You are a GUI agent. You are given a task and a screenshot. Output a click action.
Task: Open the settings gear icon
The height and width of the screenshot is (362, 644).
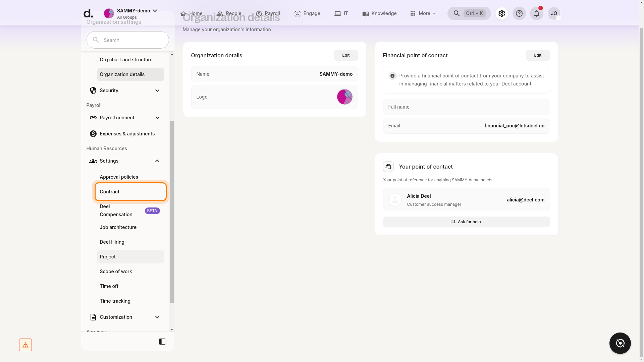[x=501, y=13]
